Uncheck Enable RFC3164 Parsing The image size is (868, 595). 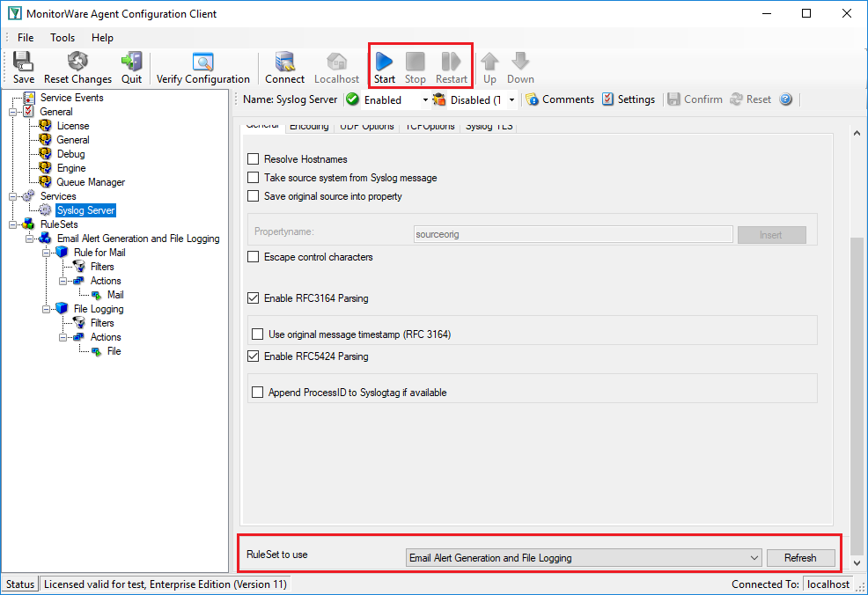click(253, 298)
